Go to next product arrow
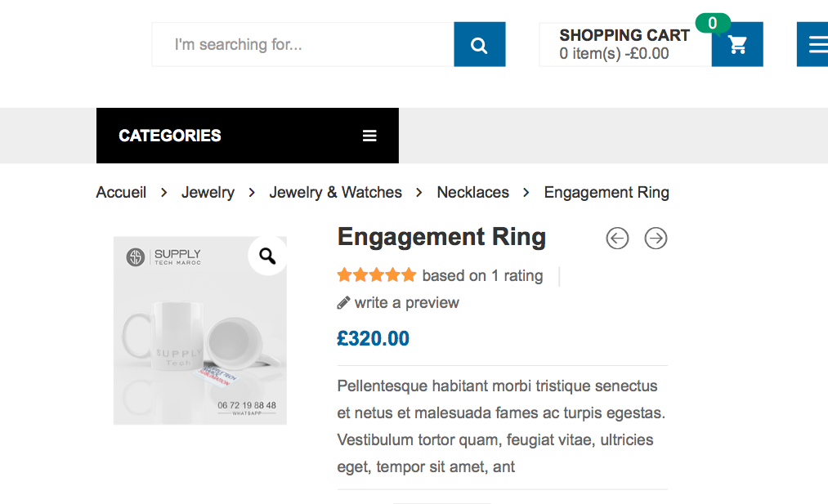 656,238
